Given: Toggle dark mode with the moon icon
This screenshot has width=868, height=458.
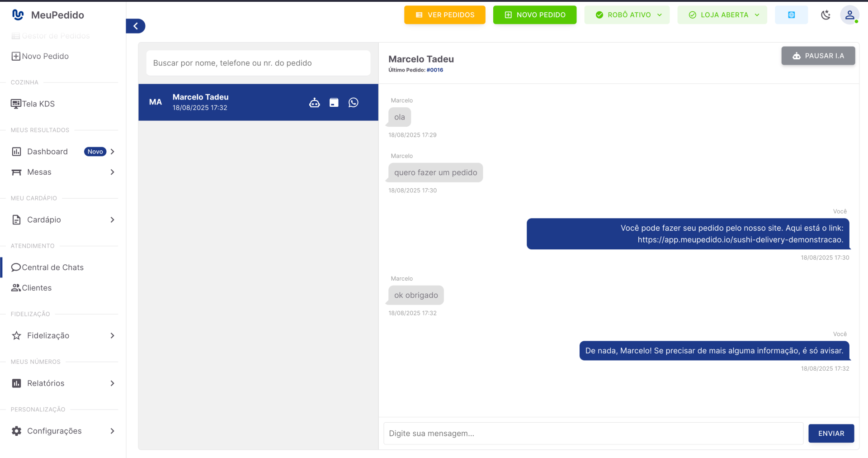Looking at the screenshot, I should click(826, 15).
